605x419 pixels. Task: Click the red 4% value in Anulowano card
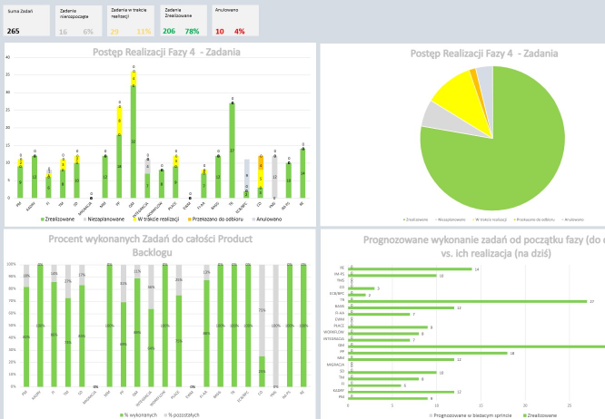239,31
